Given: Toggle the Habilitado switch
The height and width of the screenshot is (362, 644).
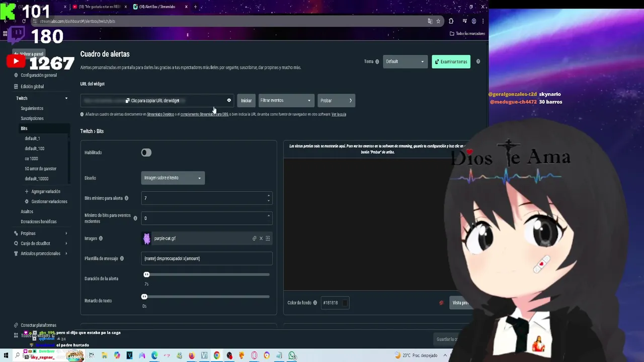Looking at the screenshot, I should [146, 152].
